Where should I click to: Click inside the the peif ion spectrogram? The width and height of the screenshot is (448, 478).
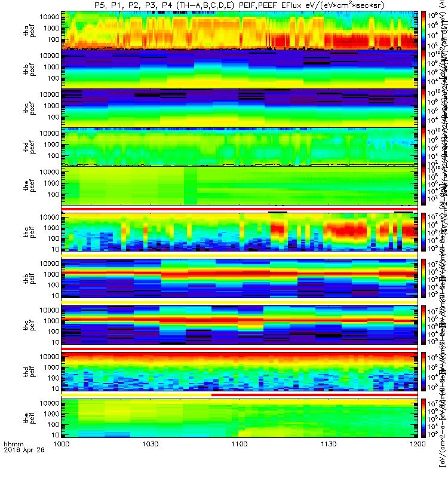240,418
